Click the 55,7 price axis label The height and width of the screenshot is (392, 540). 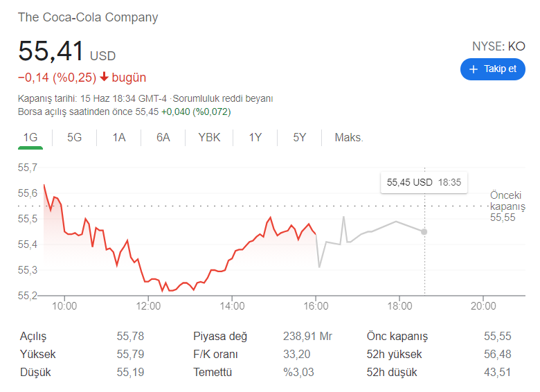pos(28,168)
